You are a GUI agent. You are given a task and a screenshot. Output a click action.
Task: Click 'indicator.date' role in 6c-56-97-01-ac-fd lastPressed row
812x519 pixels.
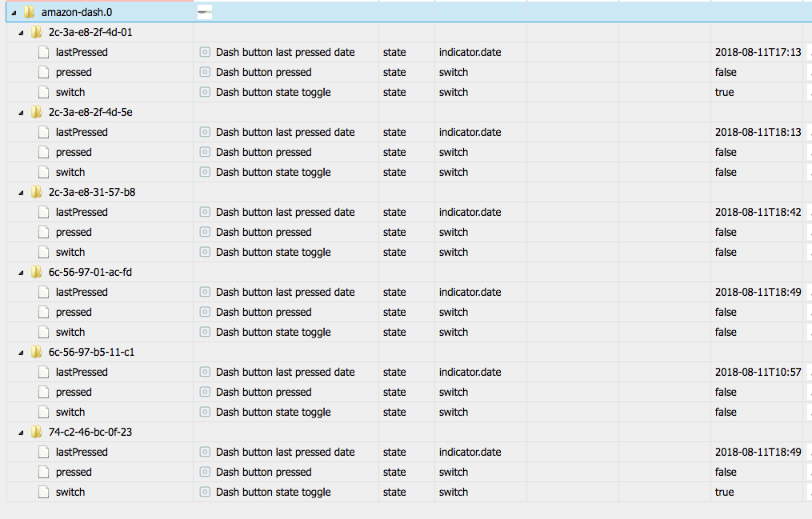click(x=470, y=292)
